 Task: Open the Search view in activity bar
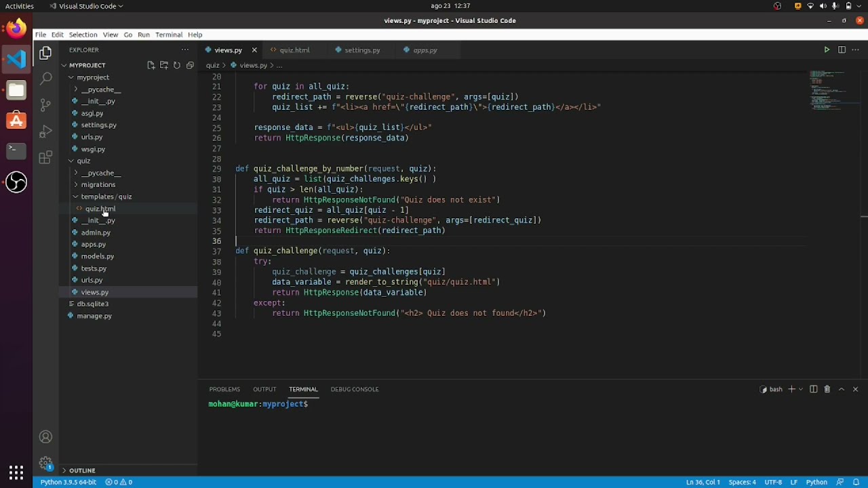point(45,79)
